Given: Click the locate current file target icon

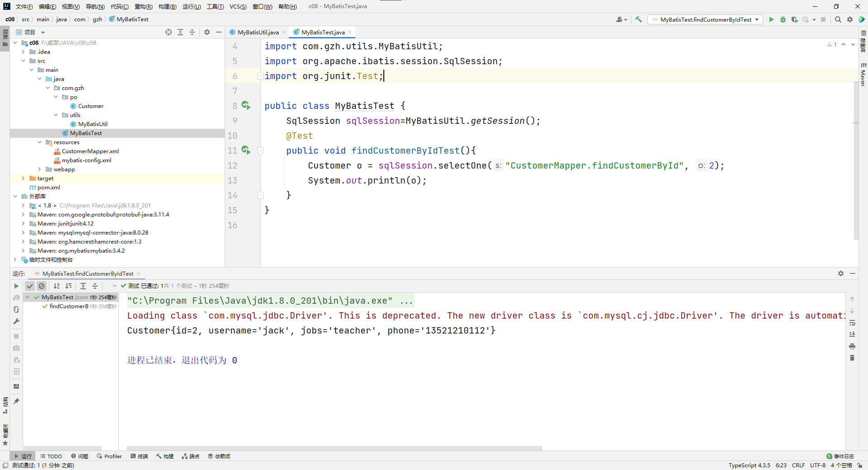Looking at the screenshot, I should (x=169, y=32).
